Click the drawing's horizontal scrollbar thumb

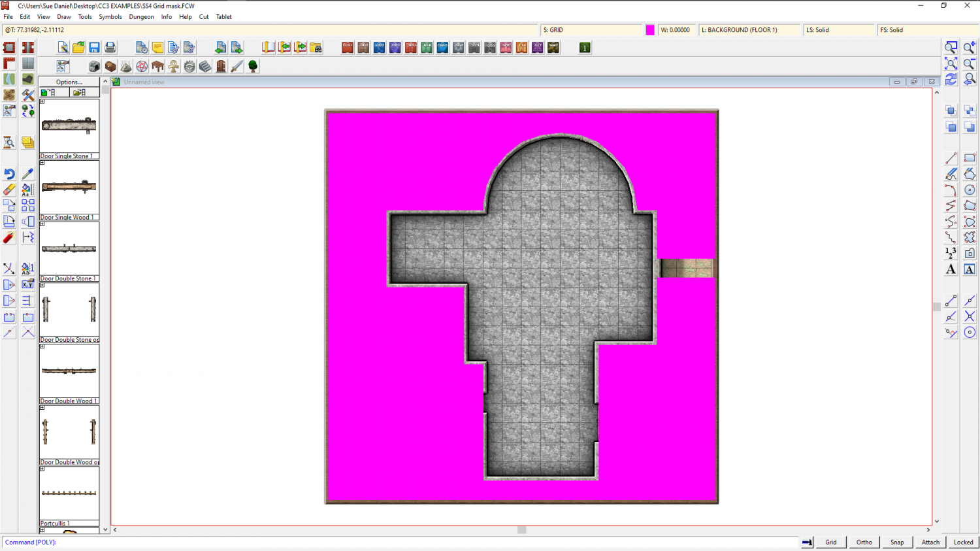click(x=521, y=530)
